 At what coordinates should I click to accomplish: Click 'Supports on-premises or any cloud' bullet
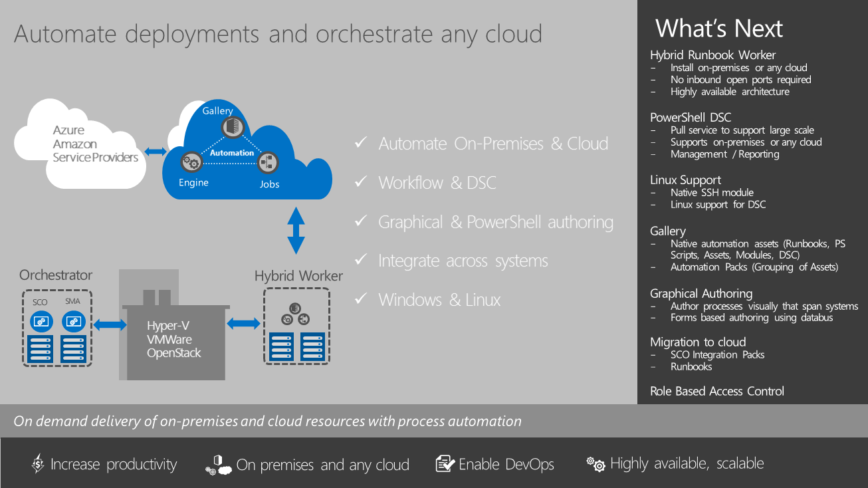[746, 142]
